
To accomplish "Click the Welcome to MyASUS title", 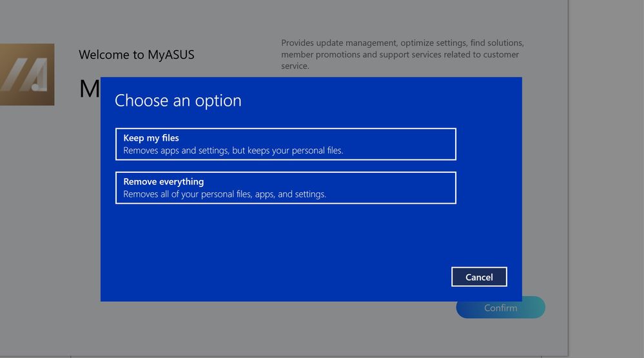I will point(136,55).
